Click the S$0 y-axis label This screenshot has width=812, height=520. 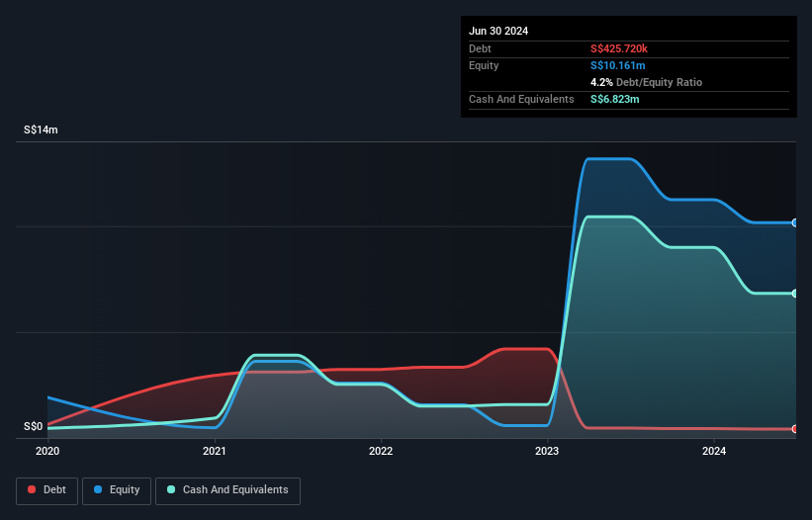[34, 427]
